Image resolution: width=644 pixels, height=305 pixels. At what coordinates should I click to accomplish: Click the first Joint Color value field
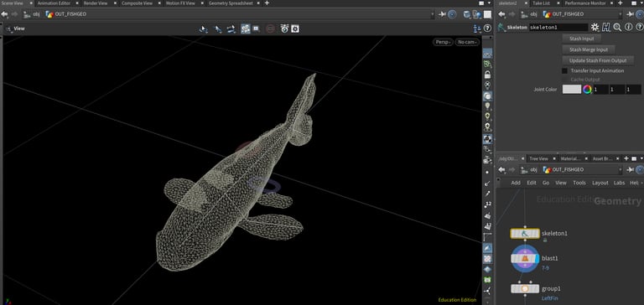point(600,89)
